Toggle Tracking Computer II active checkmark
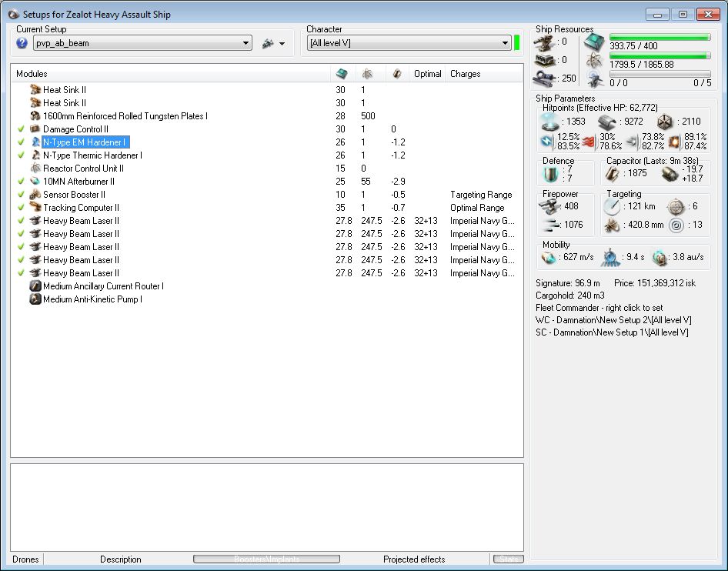728x571 pixels. [x=21, y=208]
